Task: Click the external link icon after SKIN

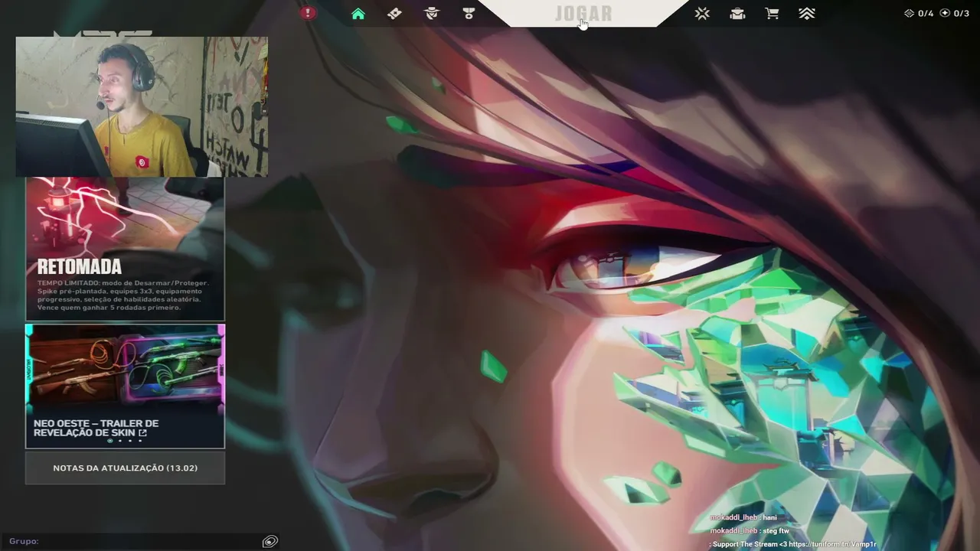Action: [x=142, y=433]
